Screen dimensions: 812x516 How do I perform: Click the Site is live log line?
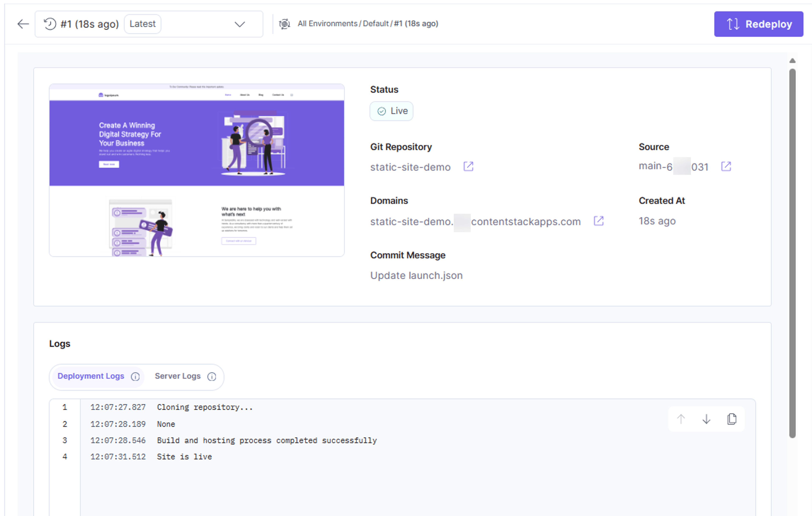184,457
